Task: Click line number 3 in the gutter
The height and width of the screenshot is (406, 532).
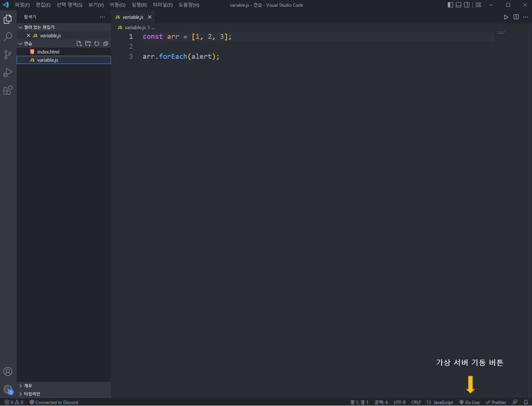Action: point(131,56)
